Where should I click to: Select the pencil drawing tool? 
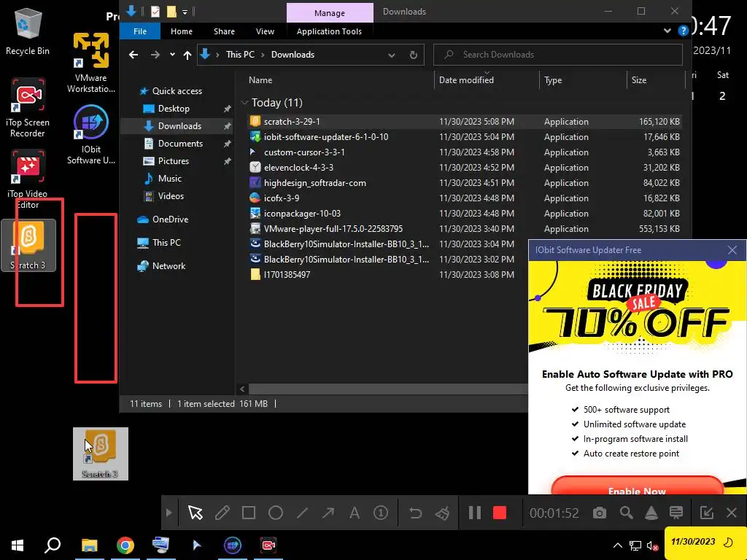(222, 513)
